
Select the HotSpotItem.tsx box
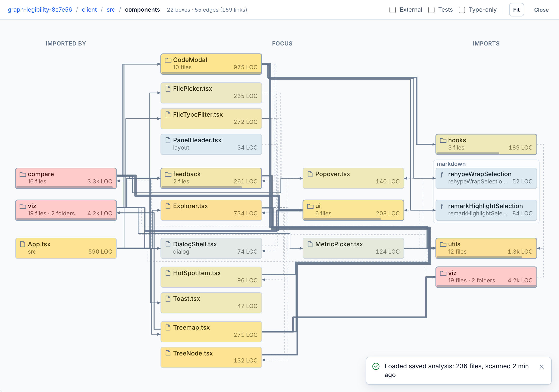[x=211, y=277]
